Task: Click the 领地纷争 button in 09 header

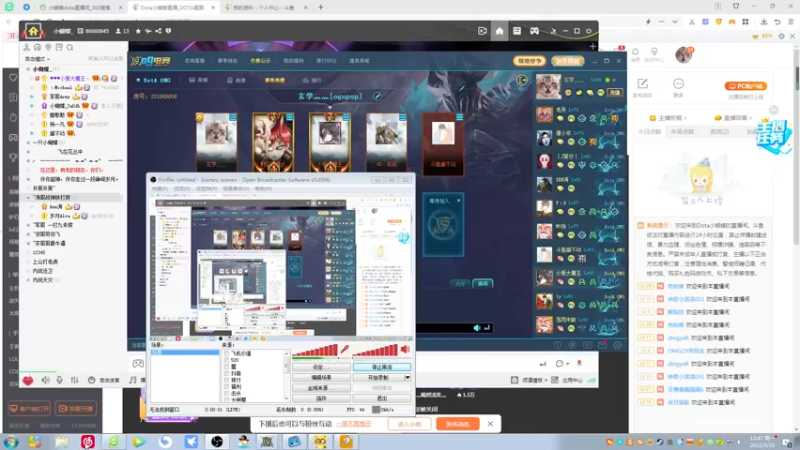Action: (x=529, y=61)
